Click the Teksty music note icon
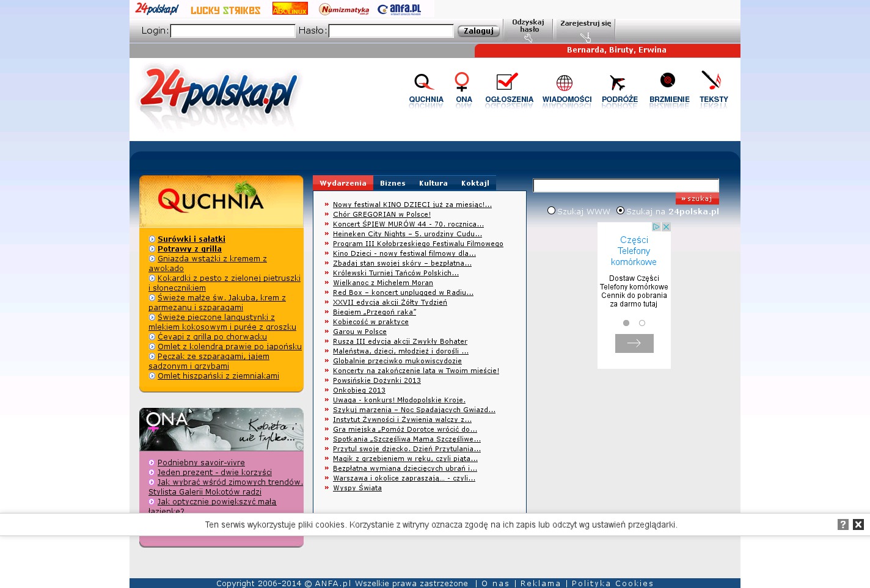This screenshot has width=870, height=588. point(711,81)
